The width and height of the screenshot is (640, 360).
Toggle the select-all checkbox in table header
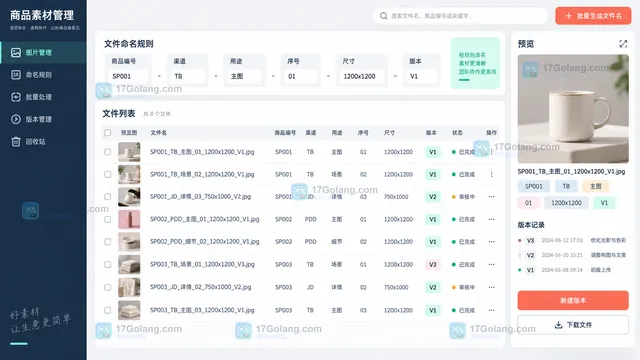108,133
